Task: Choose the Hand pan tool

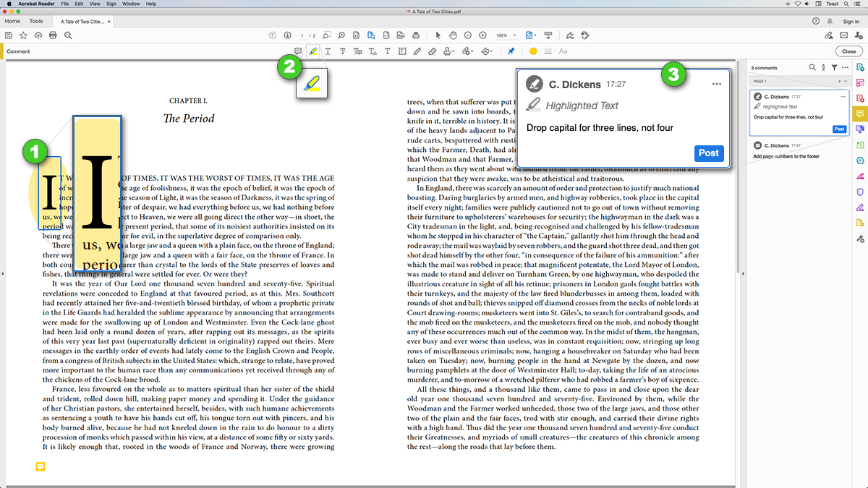Action: click(453, 35)
